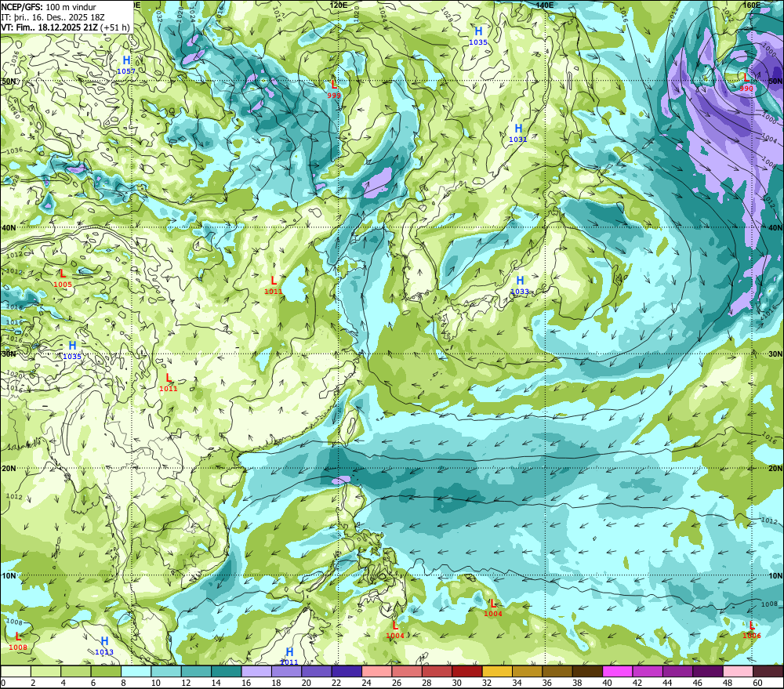Click the legend value 60
Viewport: 784px width, 689px height.
(757, 683)
